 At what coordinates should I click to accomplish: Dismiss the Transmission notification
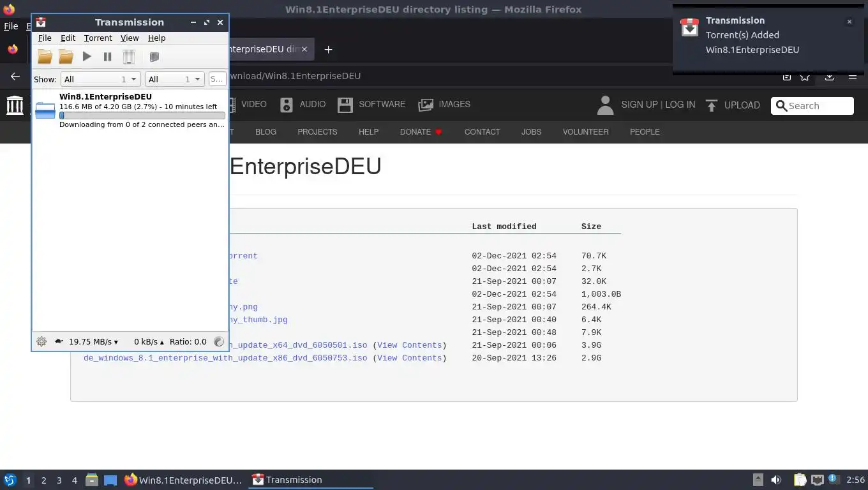click(x=849, y=22)
